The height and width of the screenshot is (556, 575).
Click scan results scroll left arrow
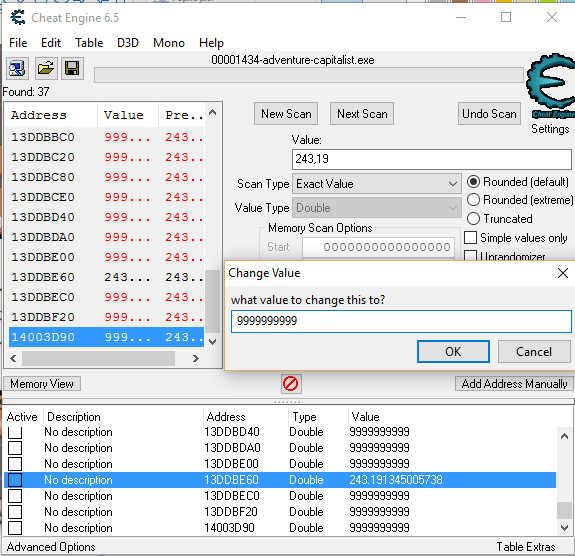14,358
